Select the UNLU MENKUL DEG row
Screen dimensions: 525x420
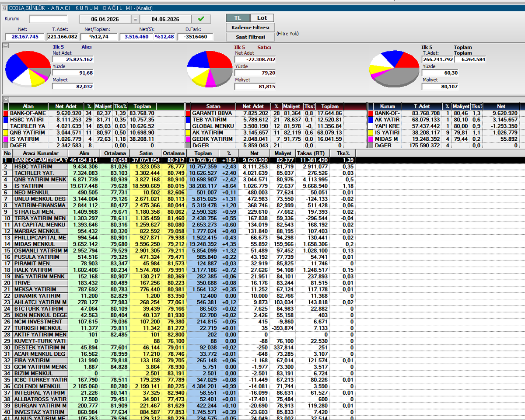(179, 199)
